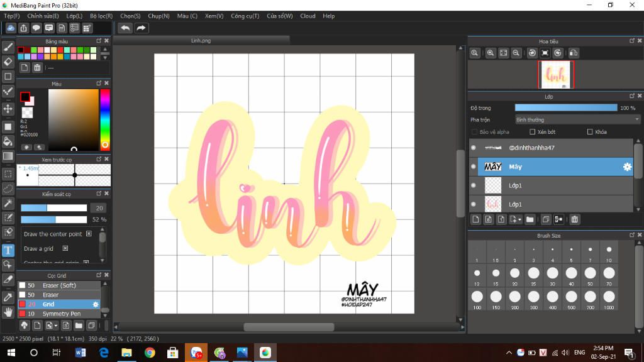The width and height of the screenshot is (644, 362).
Task: Open Grid brush settings gear
Action: (96, 304)
